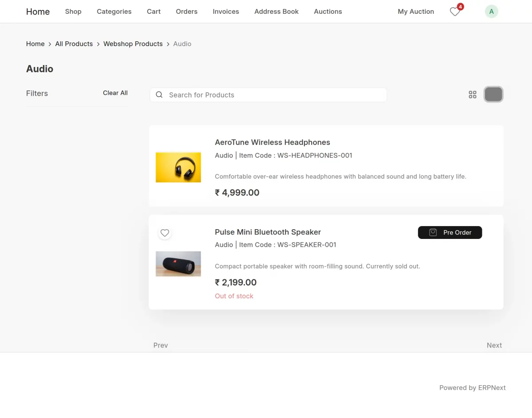Open the Invoices page
This screenshot has width=532, height=418.
(x=226, y=12)
